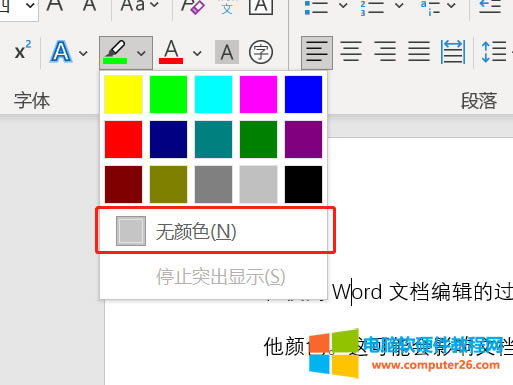Open the bullets dropdown arrow
The width and height of the screenshot is (513, 385).
click(x=343, y=5)
